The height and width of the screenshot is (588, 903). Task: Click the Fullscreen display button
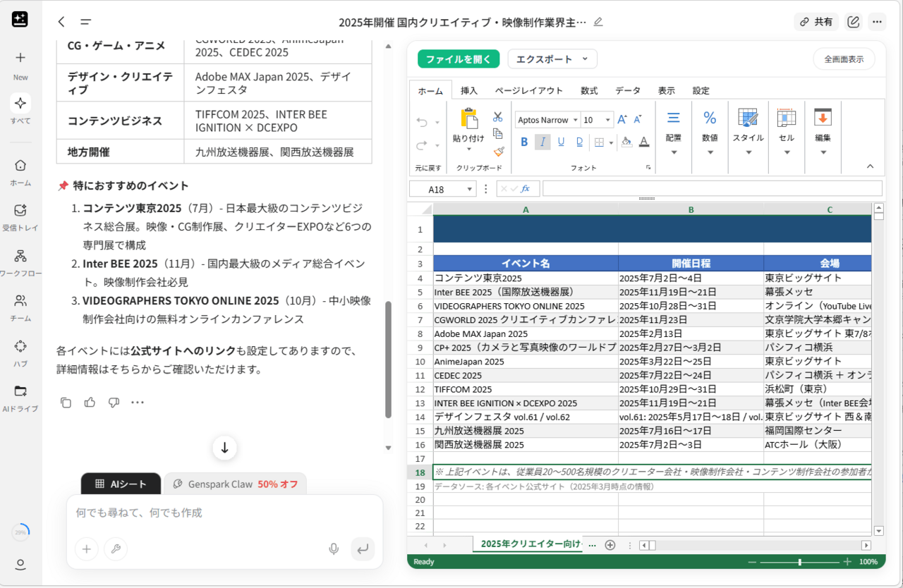843,59
